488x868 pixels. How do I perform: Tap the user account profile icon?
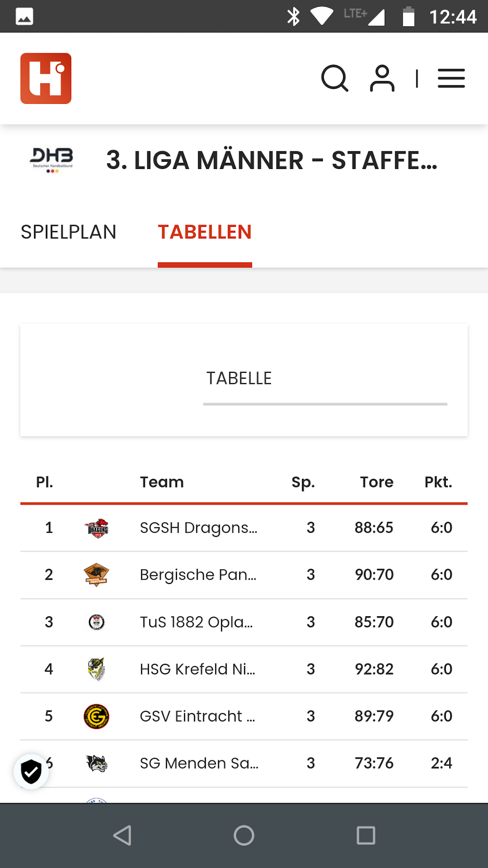(x=382, y=78)
